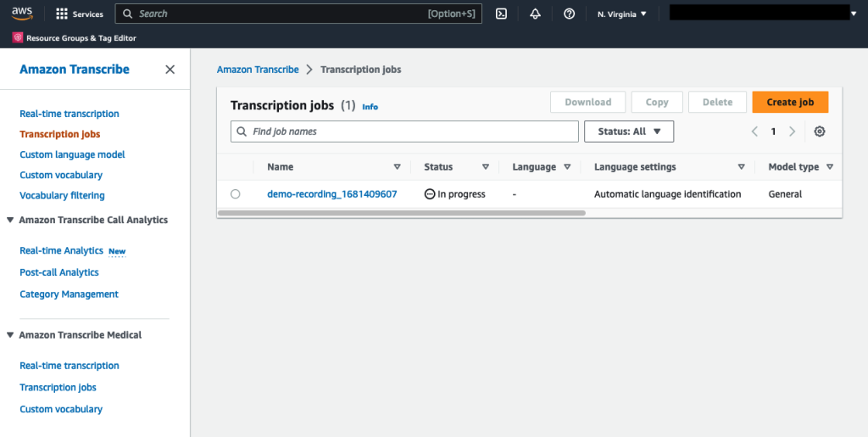Viewport: 868px width, 437px height.
Task: Open the Status: All filter dropdown
Action: click(x=629, y=132)
